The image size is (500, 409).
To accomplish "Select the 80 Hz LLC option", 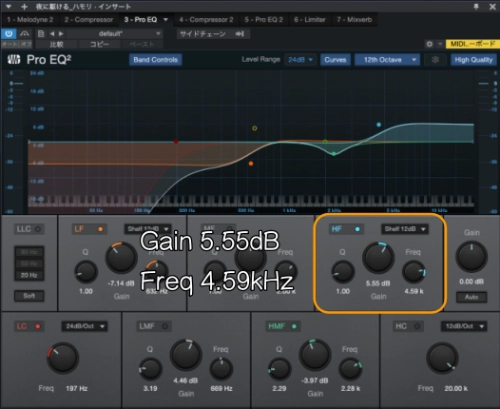I will click(29, 252).
